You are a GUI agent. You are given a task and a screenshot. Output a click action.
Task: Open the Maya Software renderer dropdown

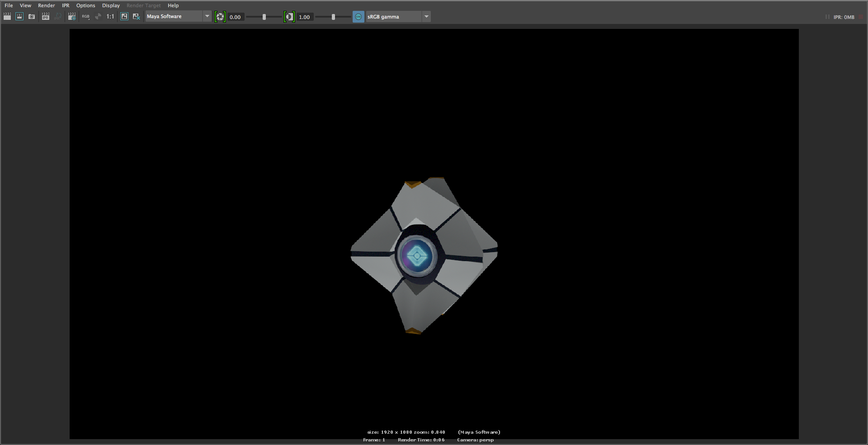[178, 17]
